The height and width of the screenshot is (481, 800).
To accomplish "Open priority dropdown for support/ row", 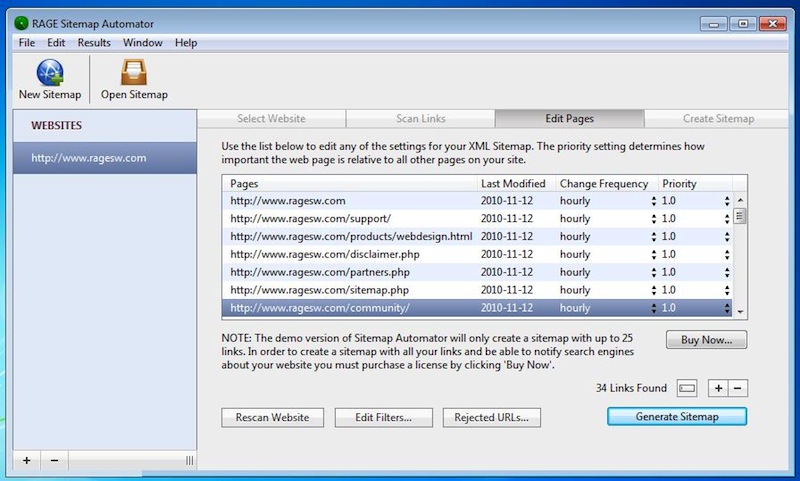I will (x=727, y=219).
